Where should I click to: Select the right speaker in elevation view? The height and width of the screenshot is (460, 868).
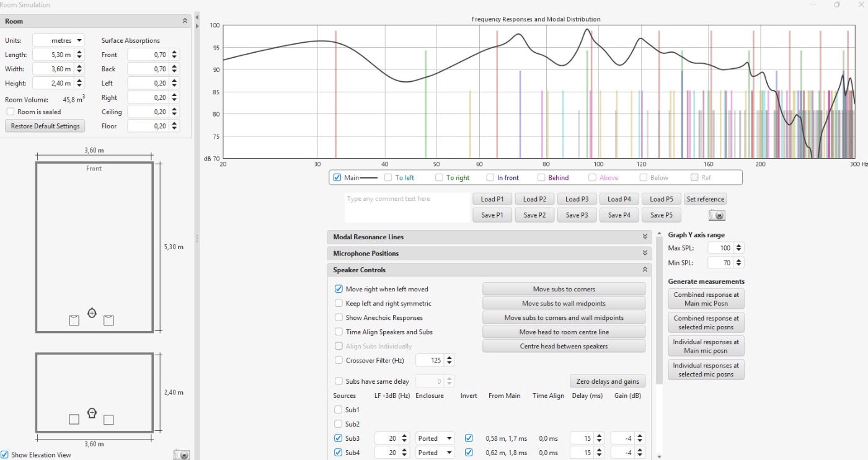click(108, 420)
